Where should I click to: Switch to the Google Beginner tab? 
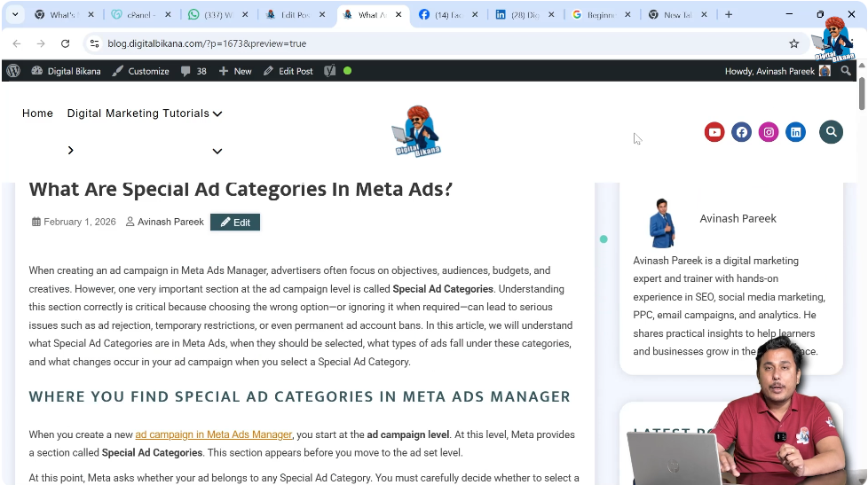(x=601, y=15)
